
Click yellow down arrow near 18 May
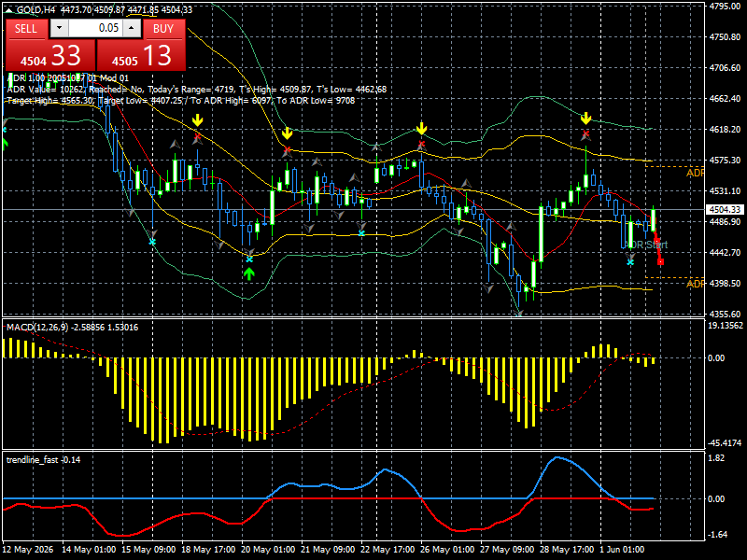[x=197, y=120]
